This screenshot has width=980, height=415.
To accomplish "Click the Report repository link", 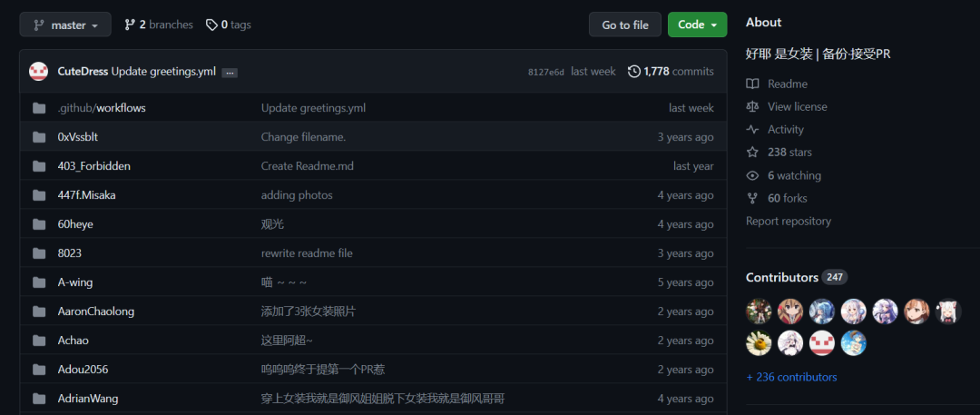I will pos(789,221).
